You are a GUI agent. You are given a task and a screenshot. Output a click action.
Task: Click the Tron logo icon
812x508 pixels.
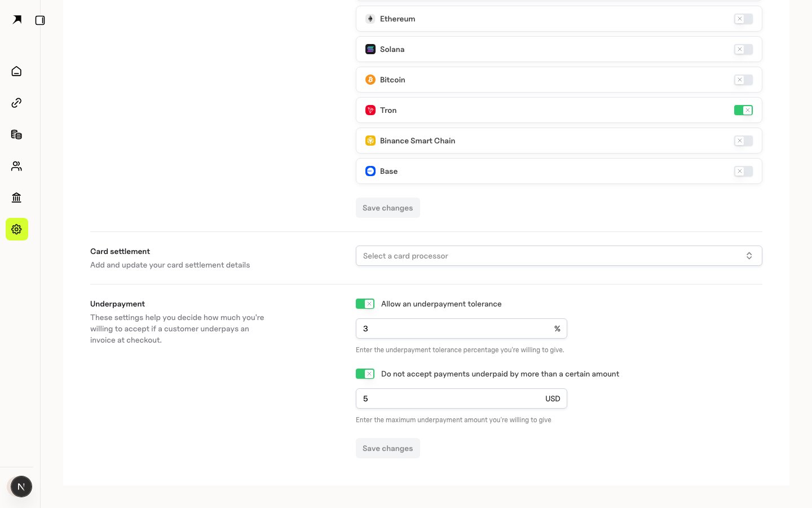[370, 110]
